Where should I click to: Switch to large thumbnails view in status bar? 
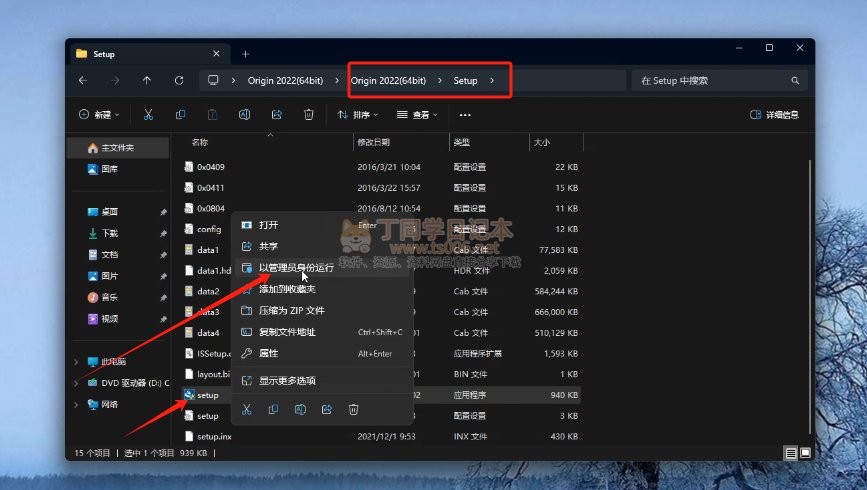point(805,453)
